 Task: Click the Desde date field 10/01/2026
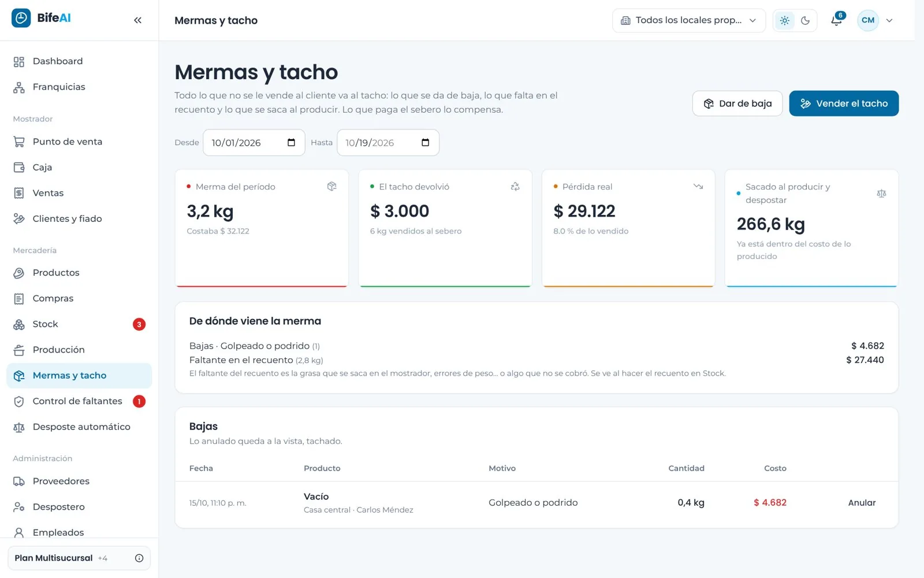tap(254, 143)
